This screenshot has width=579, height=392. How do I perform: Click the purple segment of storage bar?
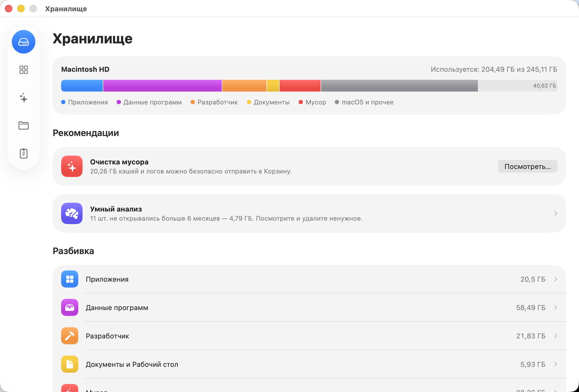162,86
